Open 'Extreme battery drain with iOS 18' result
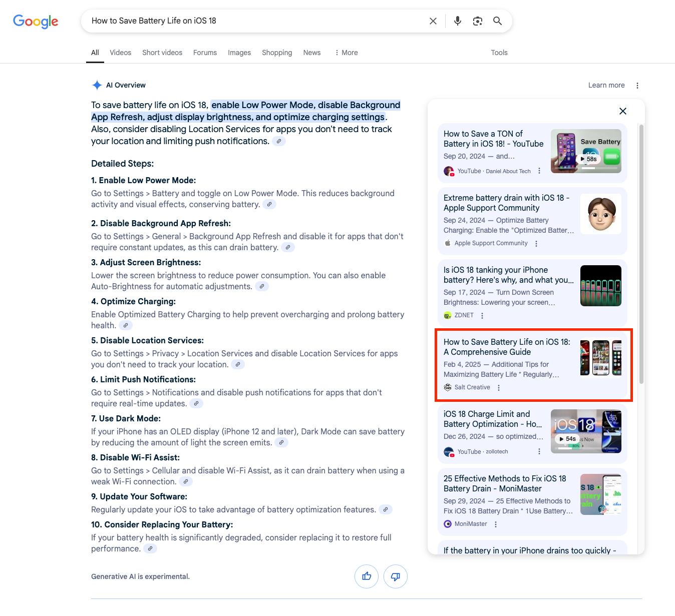The width and height of the screenshot is (675, 616). (506, 203)
